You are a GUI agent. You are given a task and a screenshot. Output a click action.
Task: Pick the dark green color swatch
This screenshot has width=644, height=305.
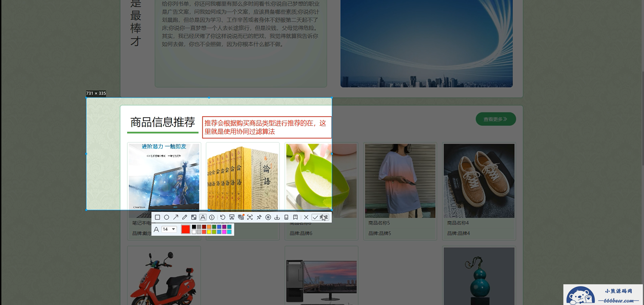pyautogui.click(x=214, y=227)
